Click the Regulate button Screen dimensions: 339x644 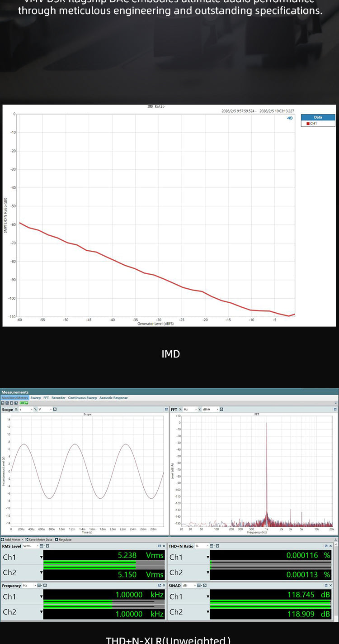point(64,539)
